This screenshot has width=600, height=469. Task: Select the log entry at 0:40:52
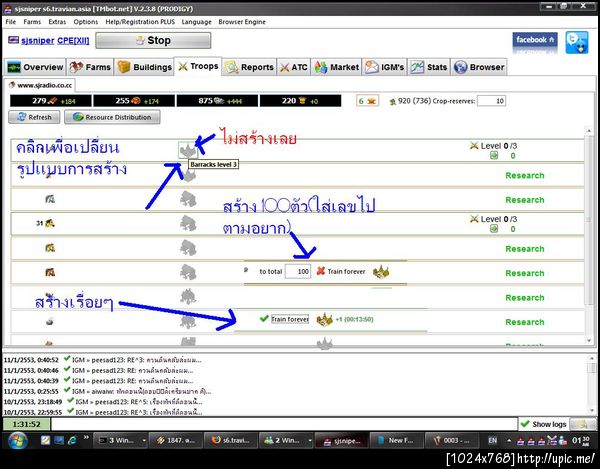pyautogui.click(x=103, y=360)
